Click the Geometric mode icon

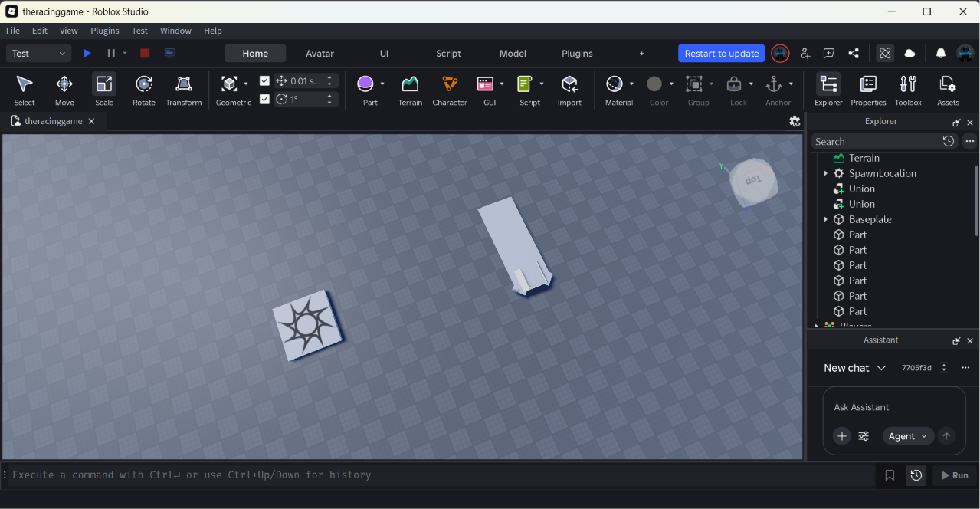coord(228,84)
